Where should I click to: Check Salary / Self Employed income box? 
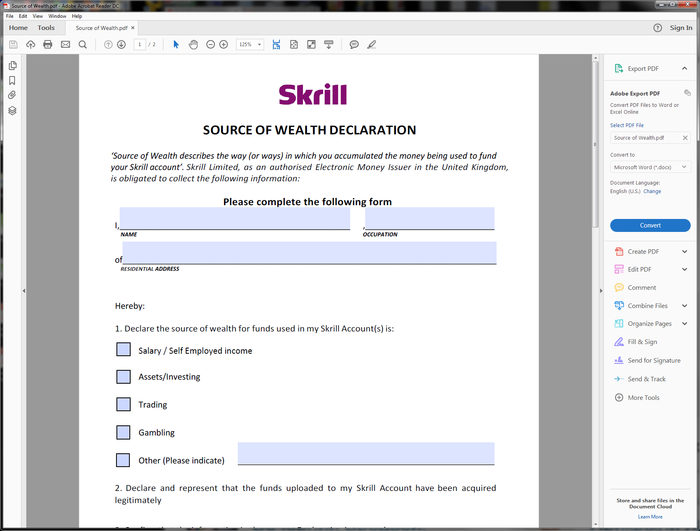(124, 349)
